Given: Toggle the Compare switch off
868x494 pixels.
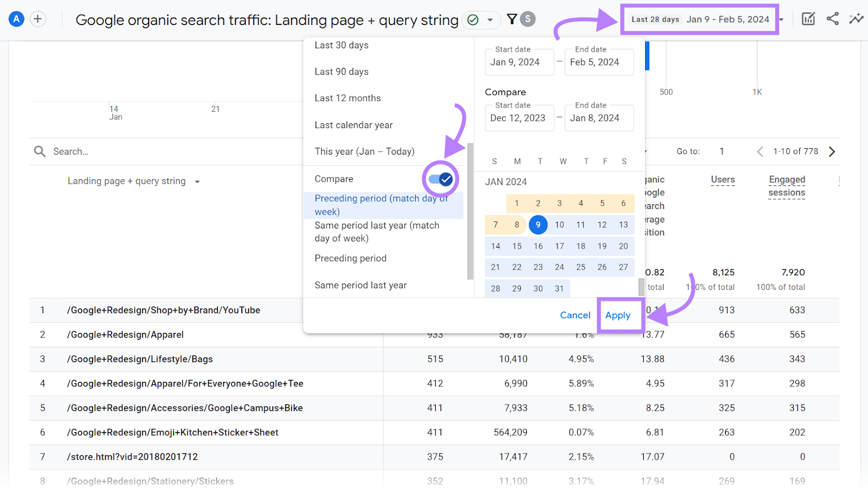Looking at the screenshot, I should (x=441, y=179).
